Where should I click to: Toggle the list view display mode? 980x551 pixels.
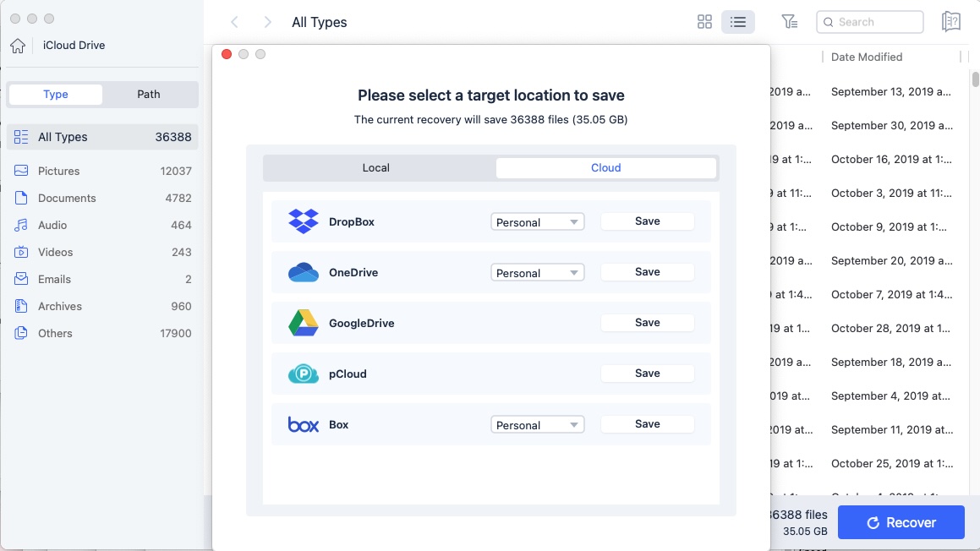(737, 21)
